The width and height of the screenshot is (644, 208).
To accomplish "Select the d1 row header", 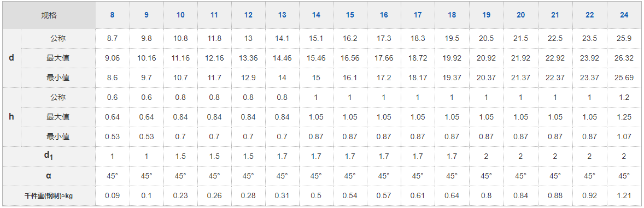I will tap(49, 156).
